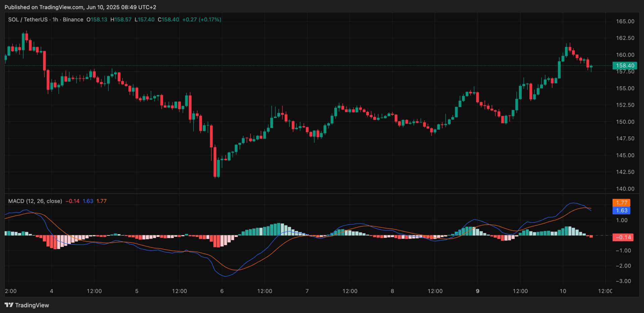Click the 165.00 label on price axis
Image resolution: width=644 pixels, height=313 pixels.
pos(625,21)
